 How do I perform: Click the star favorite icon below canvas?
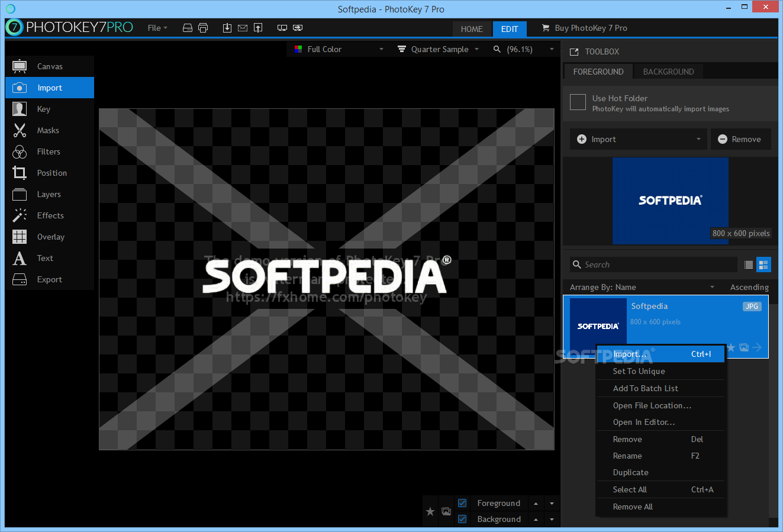(430, 511)
